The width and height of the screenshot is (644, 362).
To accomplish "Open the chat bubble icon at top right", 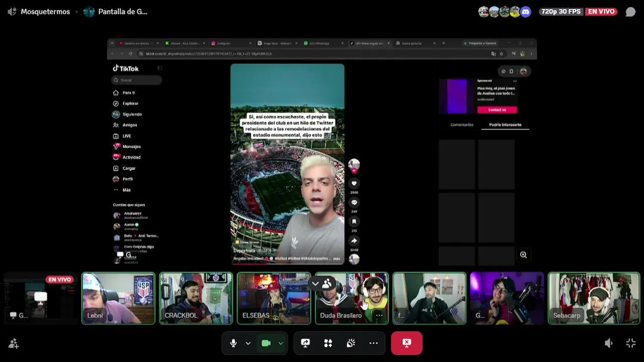I will [630, 12].
